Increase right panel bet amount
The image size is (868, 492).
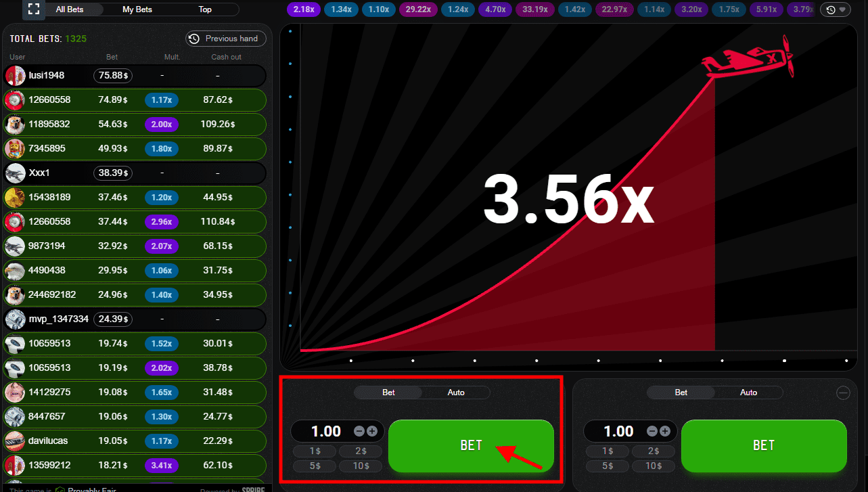click(665, 431)
